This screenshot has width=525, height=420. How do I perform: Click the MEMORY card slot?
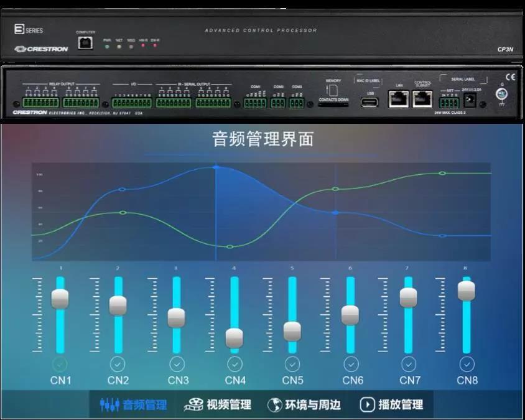[333, 105]
